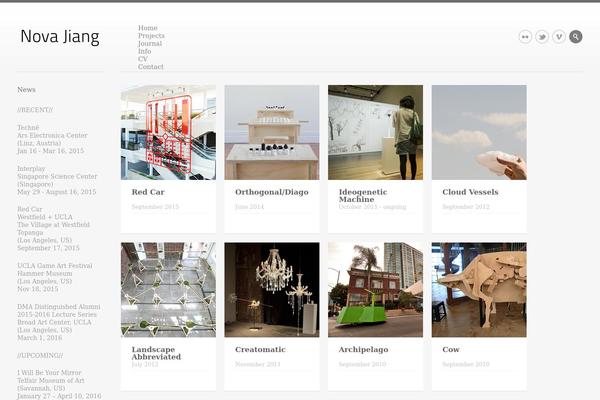600x400 pixels.
Task: Open the Contact menu item
Action: pyautogui.click(x=151, y=67)
